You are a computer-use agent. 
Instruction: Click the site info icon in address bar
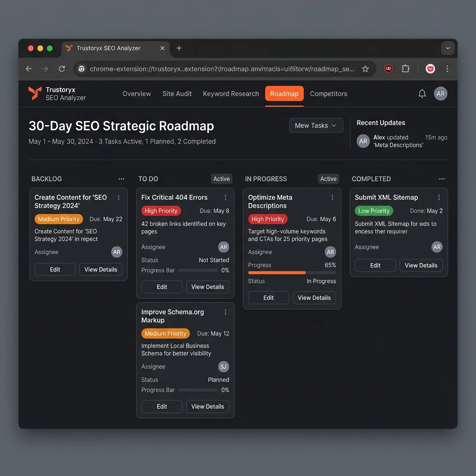(81, 69)
